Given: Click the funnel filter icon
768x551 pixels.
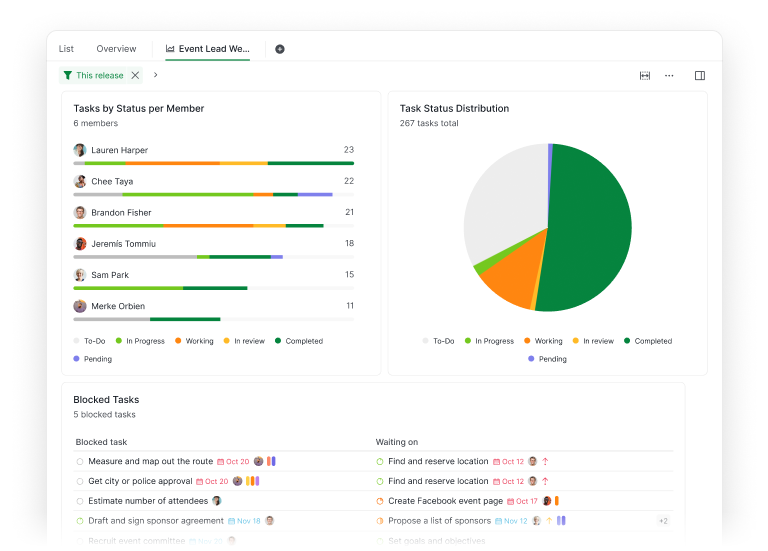Looking at the screenshot, I should (x=68, y=75).
